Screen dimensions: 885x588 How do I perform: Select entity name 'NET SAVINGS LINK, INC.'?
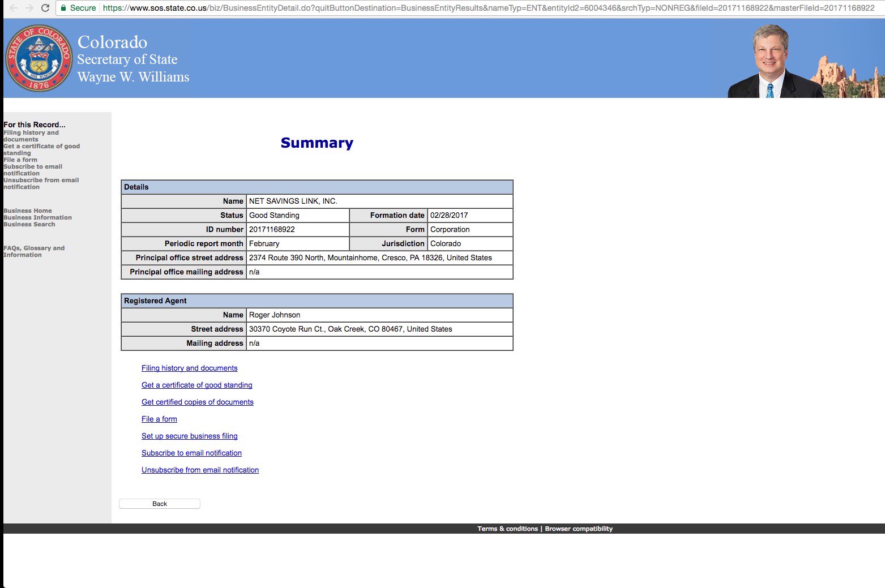tap(293, 201)
